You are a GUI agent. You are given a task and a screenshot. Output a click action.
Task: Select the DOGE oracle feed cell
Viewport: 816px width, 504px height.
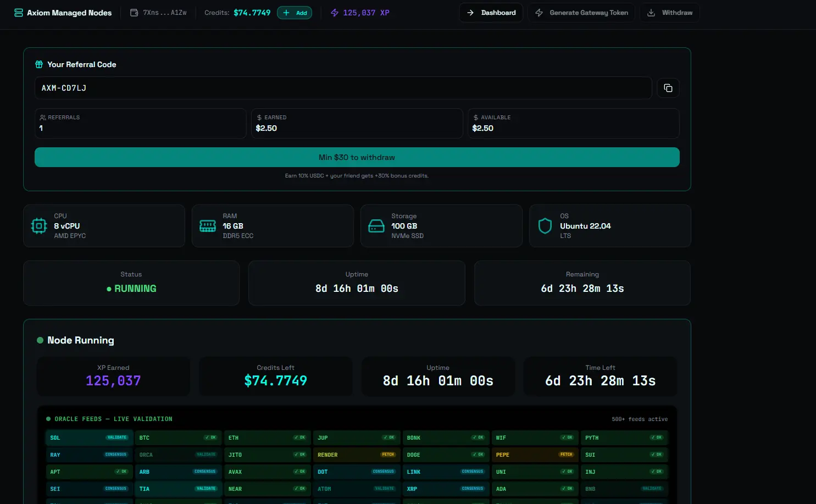(x=446, y=455)
